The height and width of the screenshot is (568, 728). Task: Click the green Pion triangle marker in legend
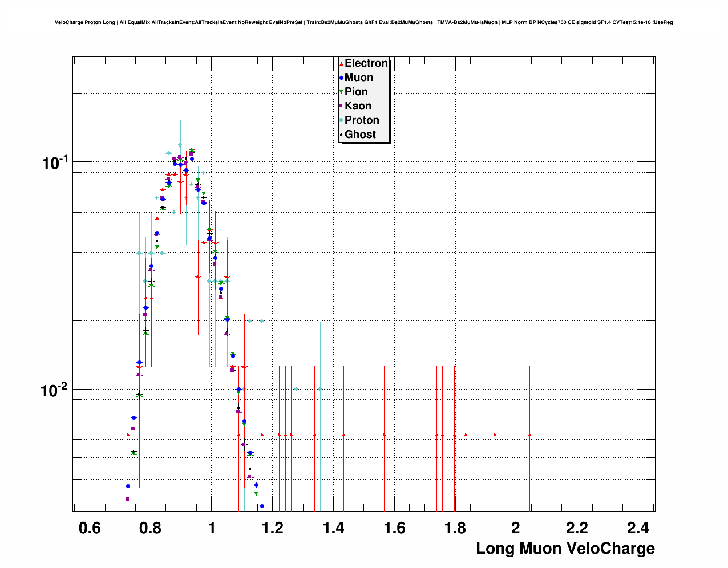pos(341,92)
